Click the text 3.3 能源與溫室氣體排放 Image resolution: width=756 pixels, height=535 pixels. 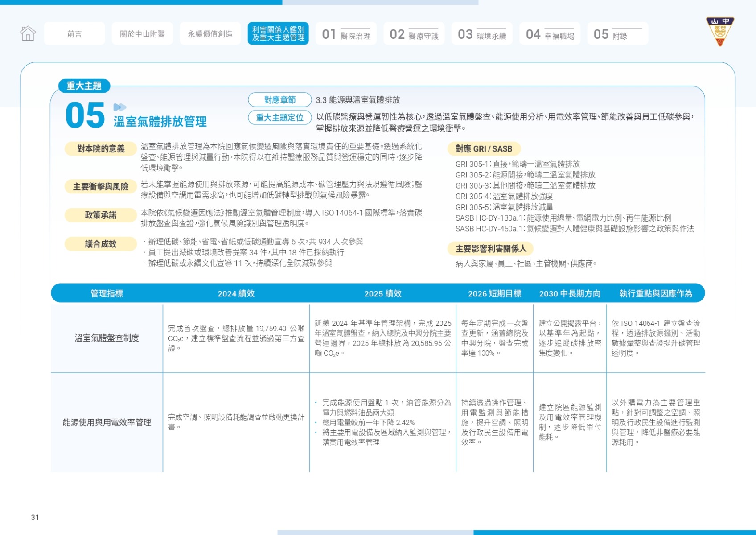pos(358,100)
